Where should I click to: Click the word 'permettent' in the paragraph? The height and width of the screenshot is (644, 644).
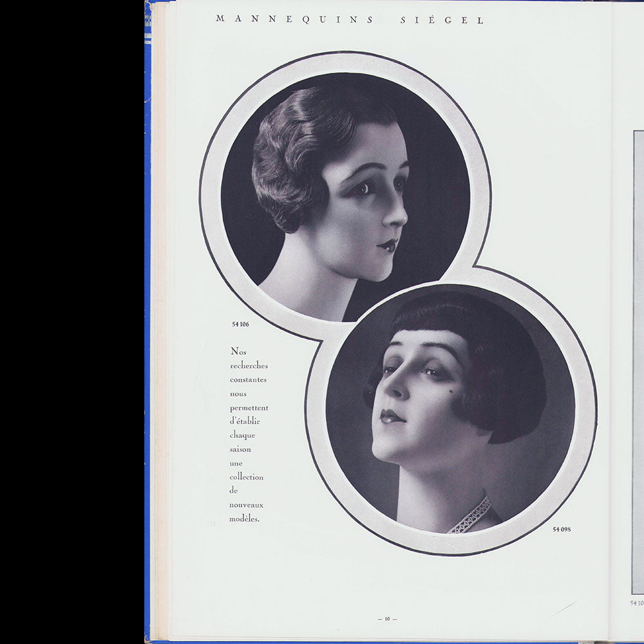click(x=250, y=408)
